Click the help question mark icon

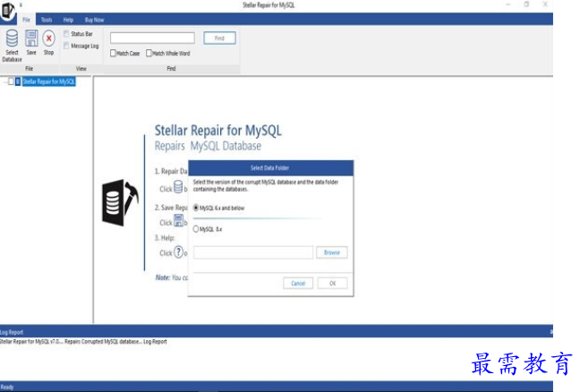click(x=179, y=252)
